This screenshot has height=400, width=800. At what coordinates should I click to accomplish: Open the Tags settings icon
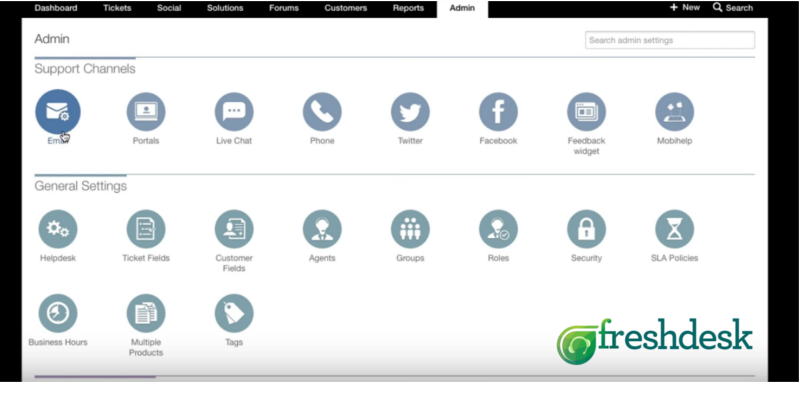point(234,313)
